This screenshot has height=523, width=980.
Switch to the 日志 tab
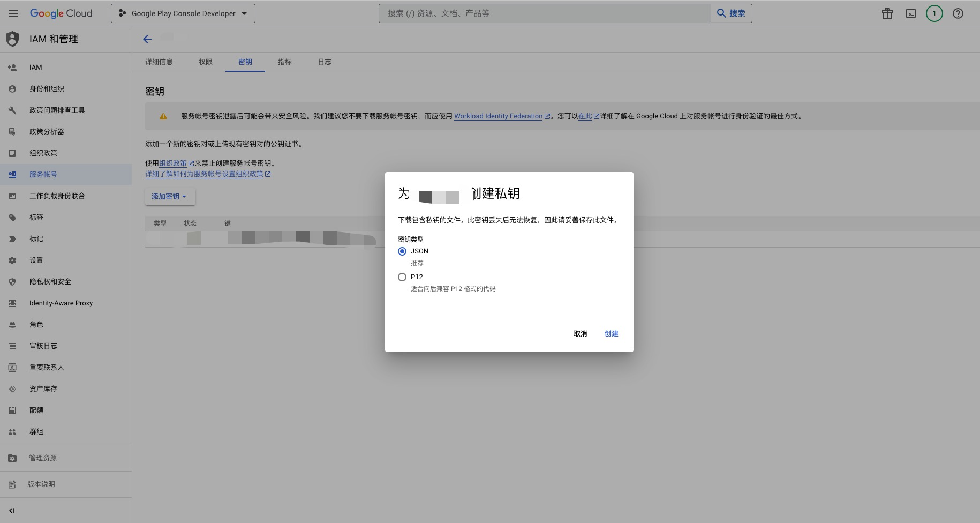(x=325, y=62)
